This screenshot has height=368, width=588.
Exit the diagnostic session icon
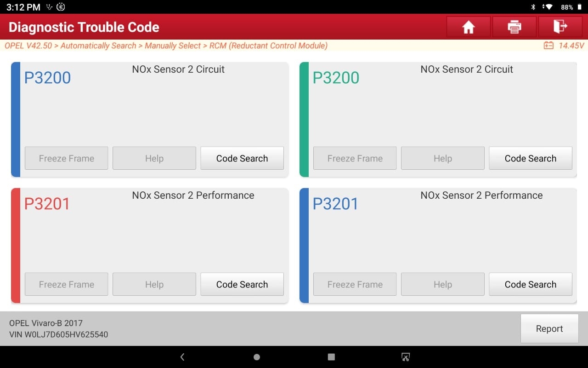coord(560,27)
